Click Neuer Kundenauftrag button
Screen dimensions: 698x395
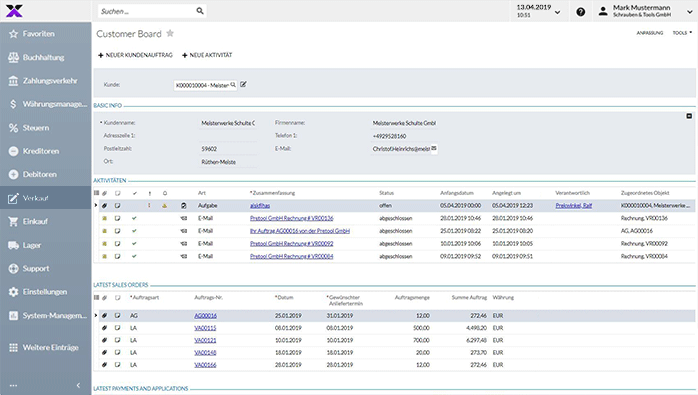tap(135, 55)
